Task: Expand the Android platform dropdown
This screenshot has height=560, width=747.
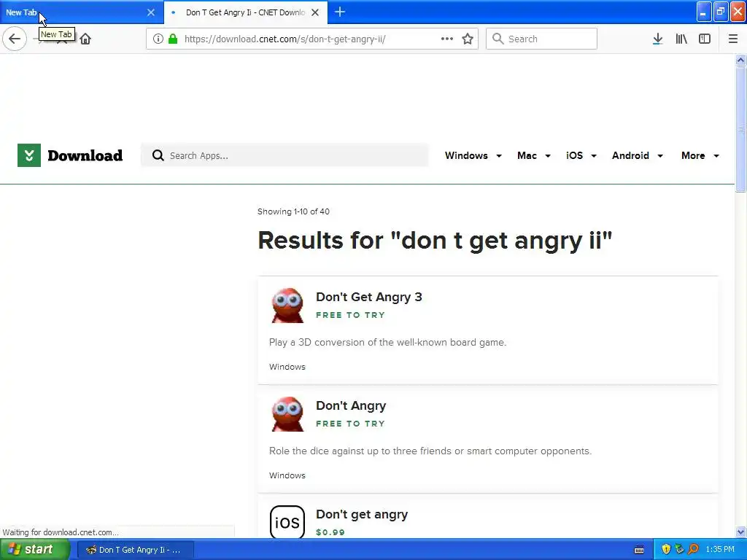Action: click(x=638, y=156)
